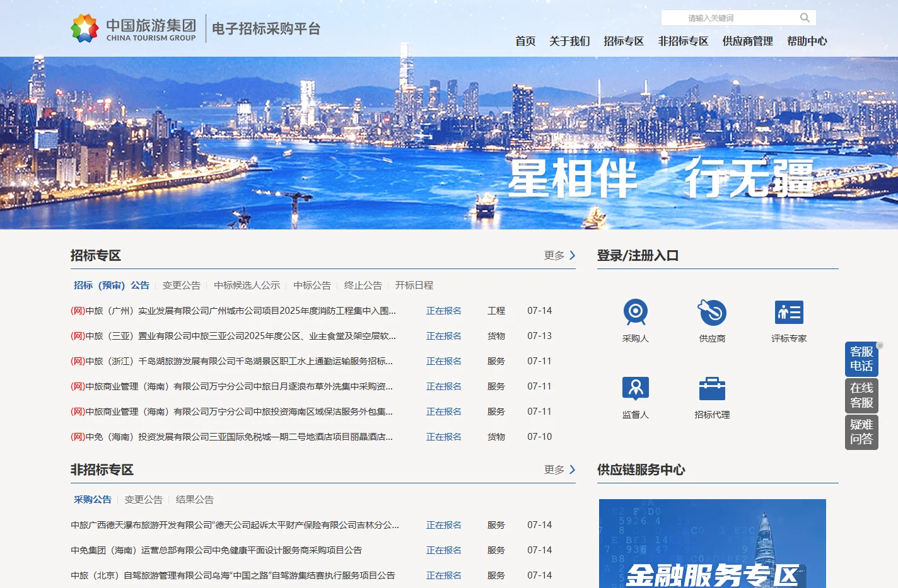Open the 中旅（三亚）置业 tender notice

(x=233, y=336)
